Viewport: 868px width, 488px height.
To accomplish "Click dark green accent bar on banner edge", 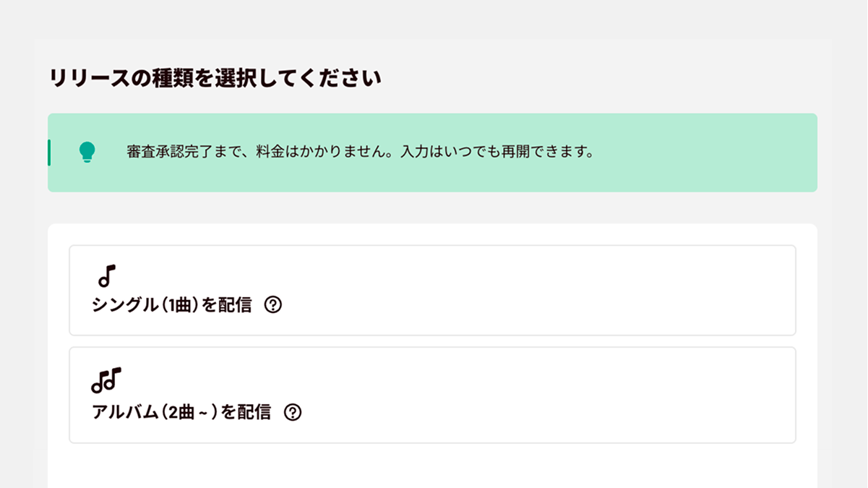I will point(49,153).
